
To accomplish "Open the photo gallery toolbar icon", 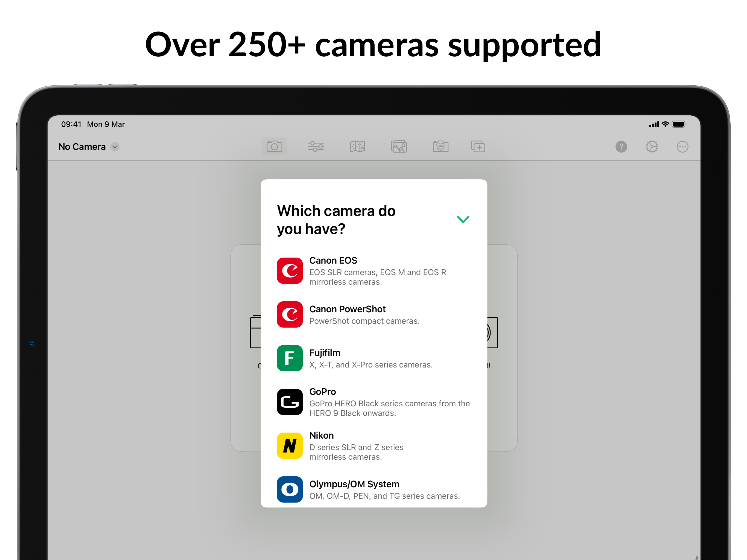I will coord(399,147).
